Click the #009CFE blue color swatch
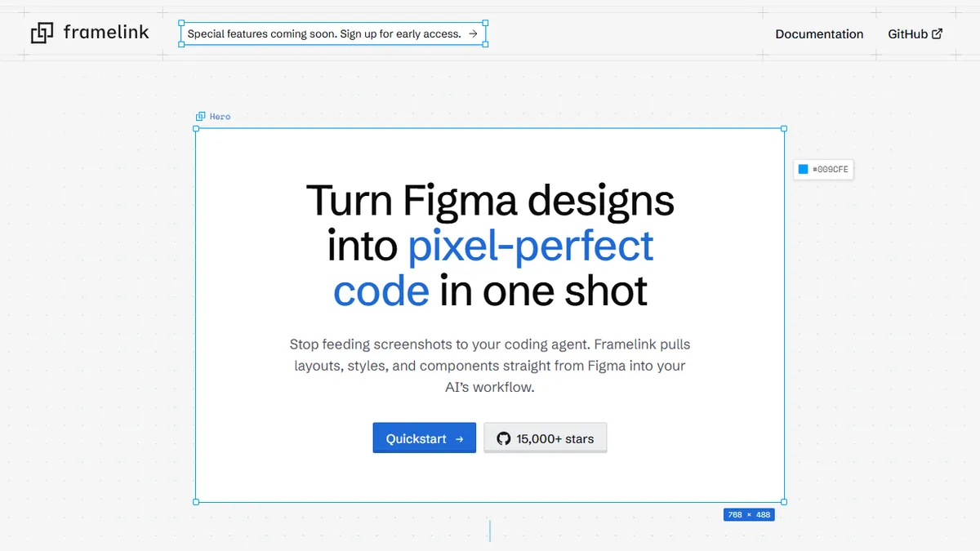The width and height of the screenshot is (980, 551). click(803, 169)
